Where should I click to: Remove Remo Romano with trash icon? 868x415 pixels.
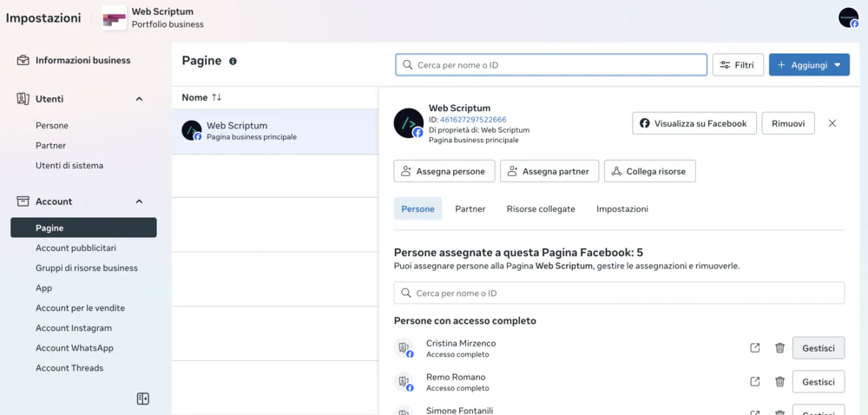point(780,382)
